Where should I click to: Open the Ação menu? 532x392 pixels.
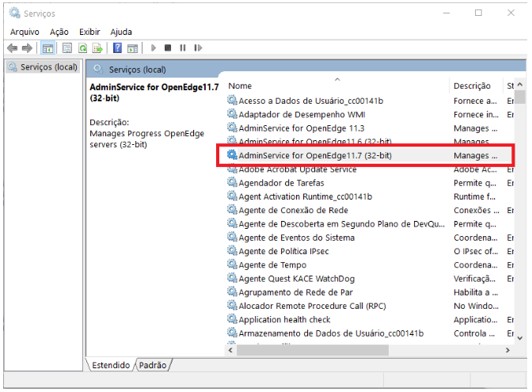(59, 32)
